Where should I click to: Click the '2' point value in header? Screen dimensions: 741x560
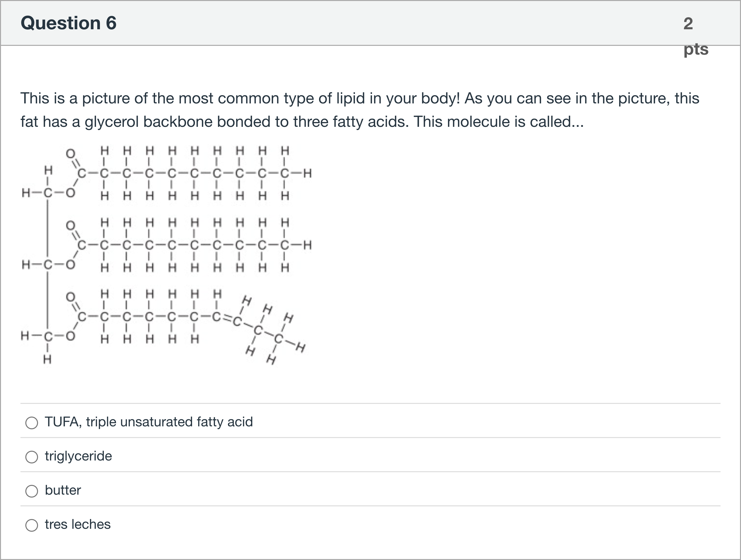pos(688,23)
